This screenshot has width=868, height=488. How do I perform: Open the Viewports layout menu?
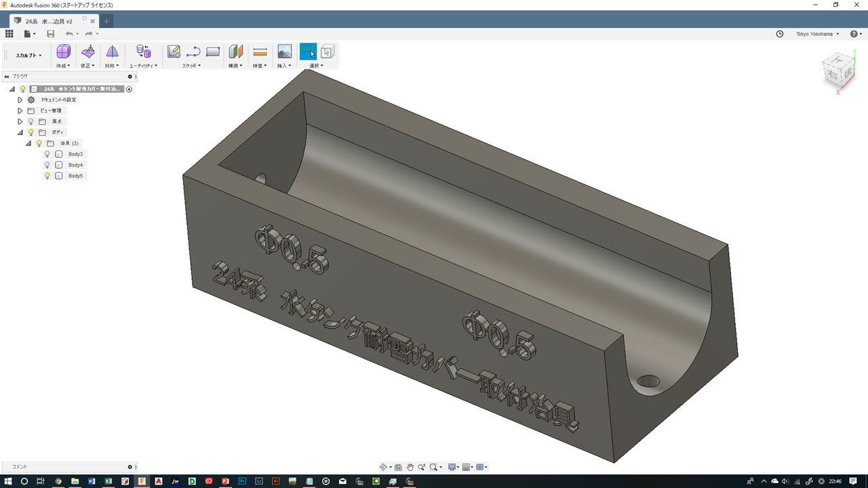click(x=481, y=467)
